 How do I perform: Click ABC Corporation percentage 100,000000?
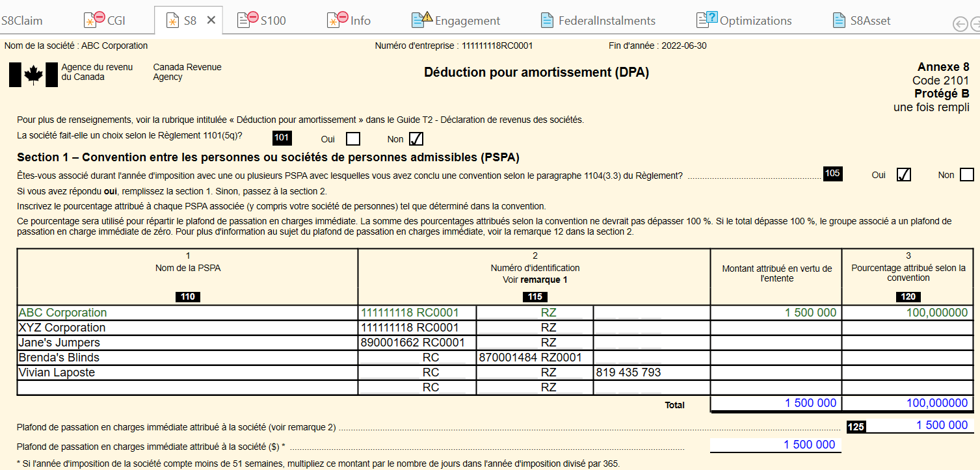(907, 313)
